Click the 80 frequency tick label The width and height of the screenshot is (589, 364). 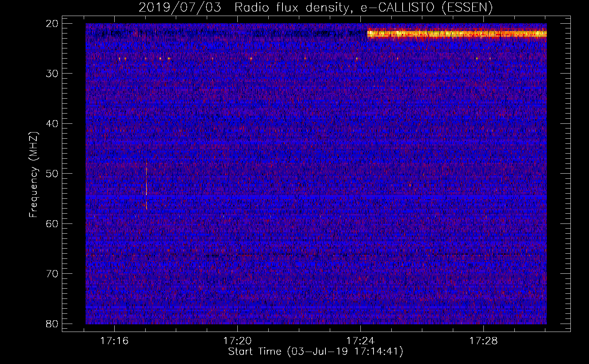coord(52,324)
